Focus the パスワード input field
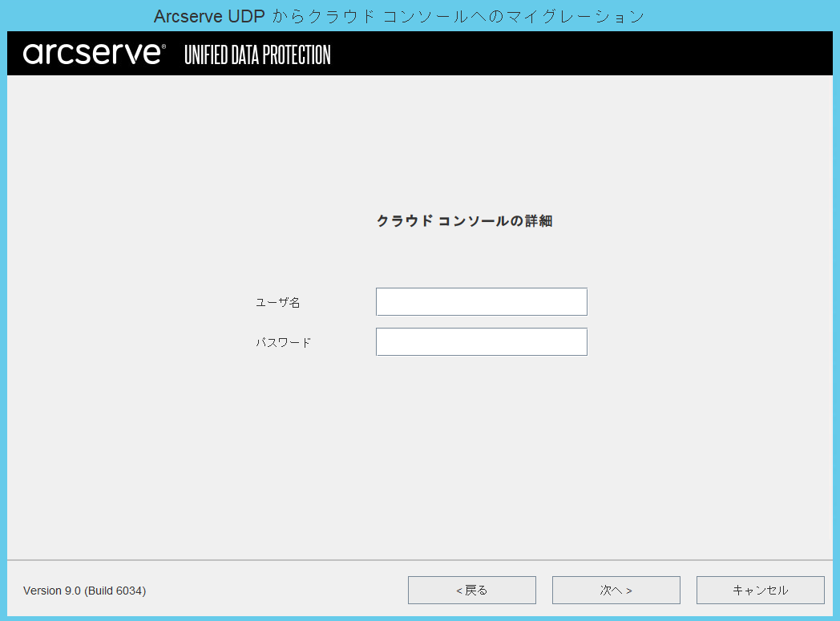Viewport: 840px width, 621px height. pyautogui.click(x=482, y=341)
